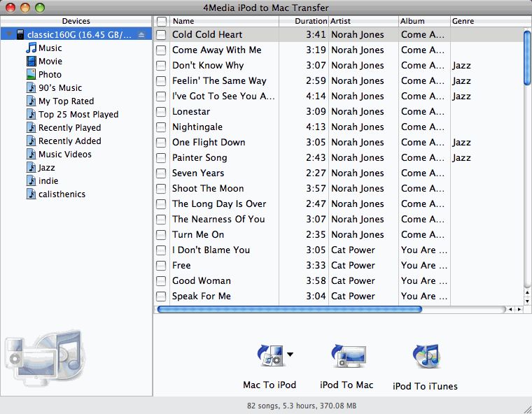Click the iPod To iTunes transfer icon

(x=426, y=356)
